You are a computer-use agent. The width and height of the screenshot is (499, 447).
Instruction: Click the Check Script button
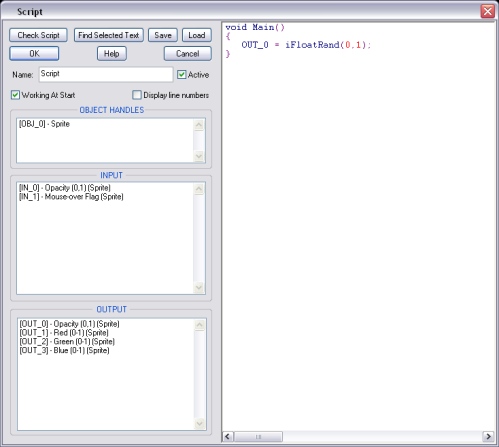point(38,35)
